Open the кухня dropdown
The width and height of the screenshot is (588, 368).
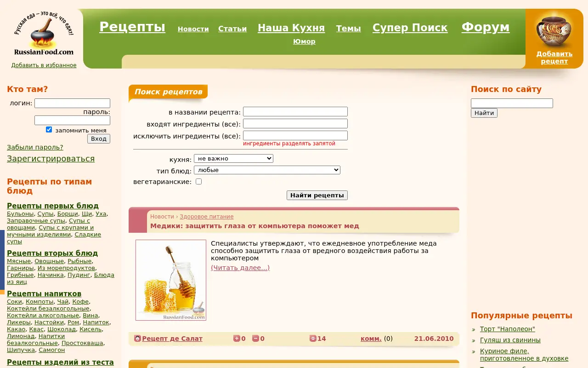233,158
